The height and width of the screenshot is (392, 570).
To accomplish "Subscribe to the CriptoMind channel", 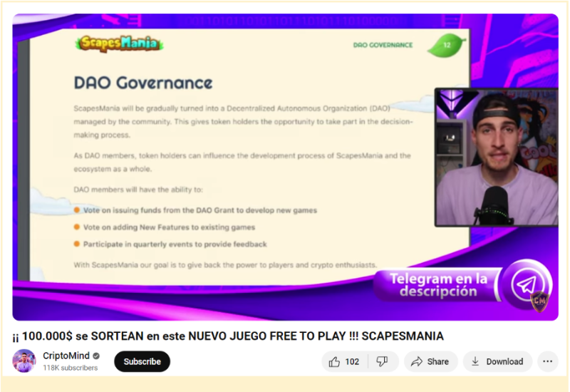I will pyautogui.click(x=142, y=361).
